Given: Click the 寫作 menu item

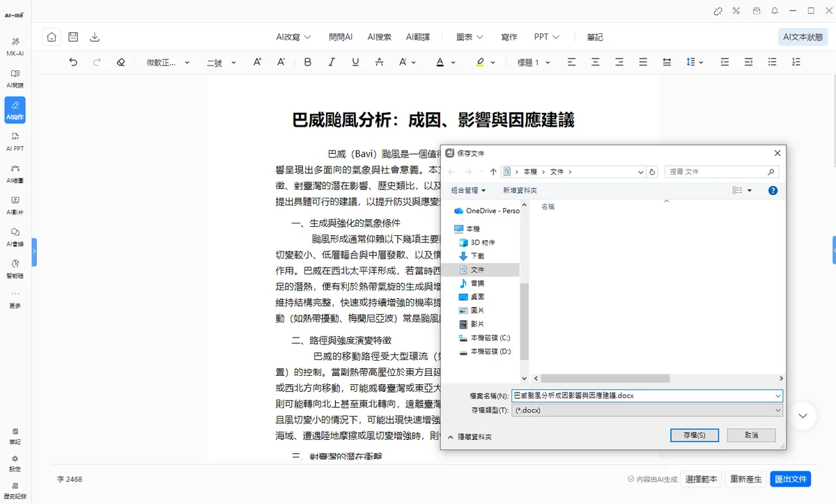Looking at the screenshot, I should 509,37.
